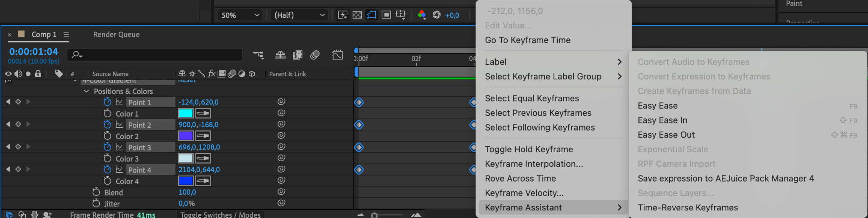Viewport: 868px width, 218px height.
Task: Open the (Half) resolution dropdown
Action: pos(299,15)
